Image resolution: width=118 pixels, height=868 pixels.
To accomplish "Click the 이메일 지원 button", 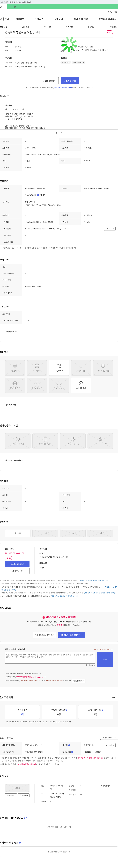I will (x=17, y=571).
